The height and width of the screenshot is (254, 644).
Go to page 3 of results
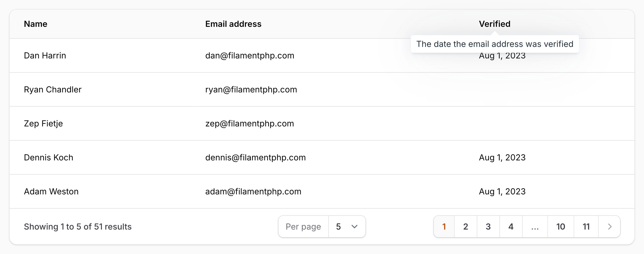[488, 227]
